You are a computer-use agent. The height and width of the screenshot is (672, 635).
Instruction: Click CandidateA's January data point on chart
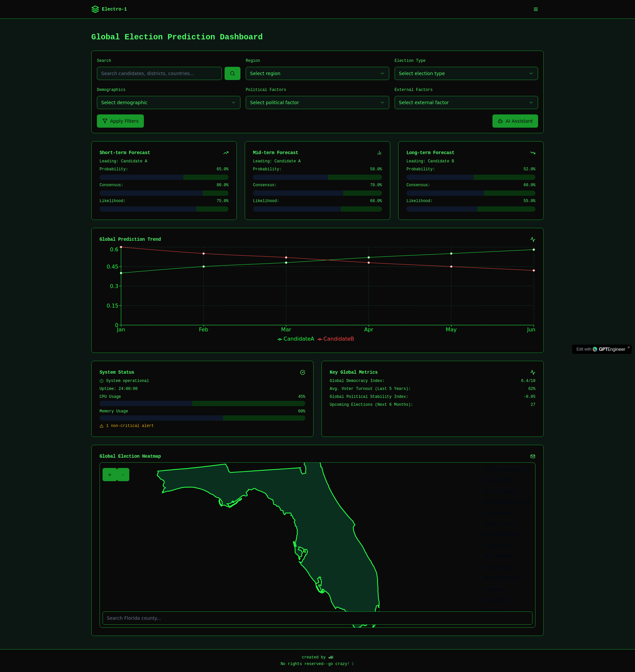[121, 273]
